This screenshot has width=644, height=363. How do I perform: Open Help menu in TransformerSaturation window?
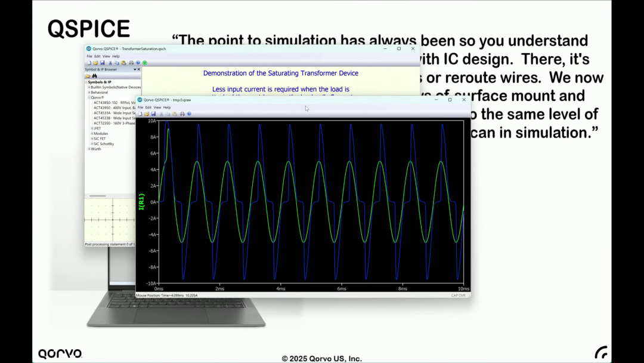(x=116, y=56)
